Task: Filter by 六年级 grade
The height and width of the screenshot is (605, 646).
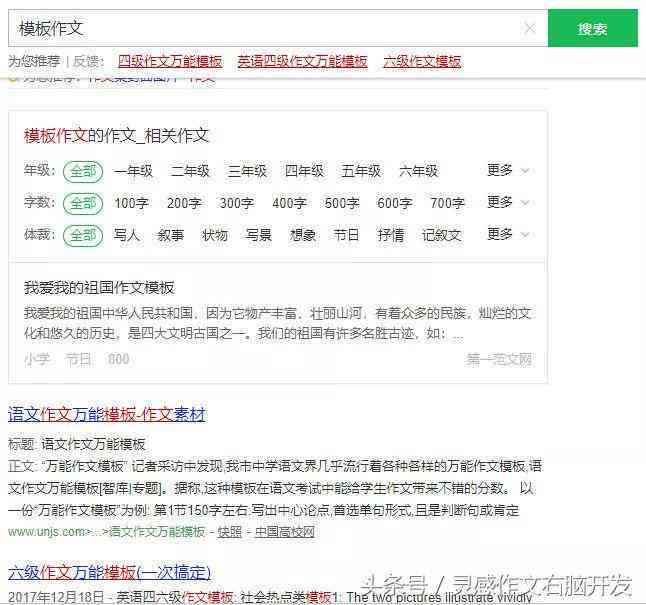Action: click(x=418, y=171)
